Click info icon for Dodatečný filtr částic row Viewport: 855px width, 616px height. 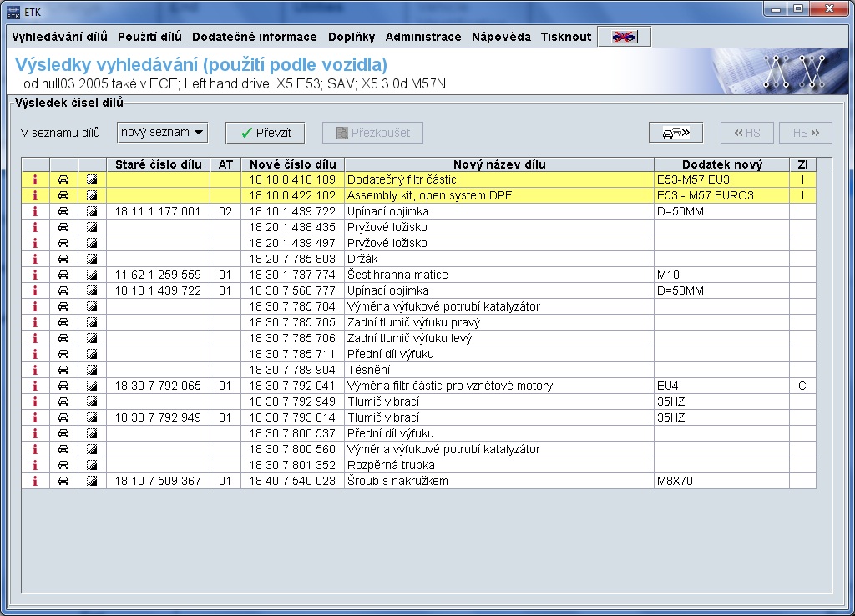click(35, 179)
